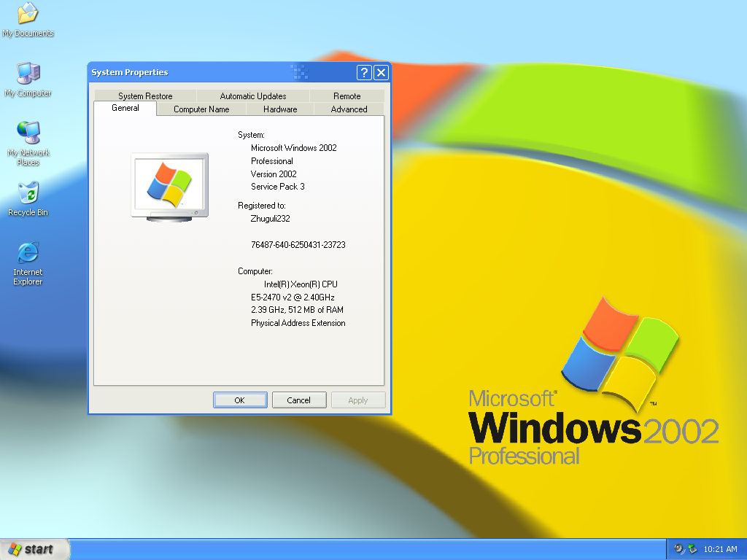Click the volume tray icon

tap(679, 549)
